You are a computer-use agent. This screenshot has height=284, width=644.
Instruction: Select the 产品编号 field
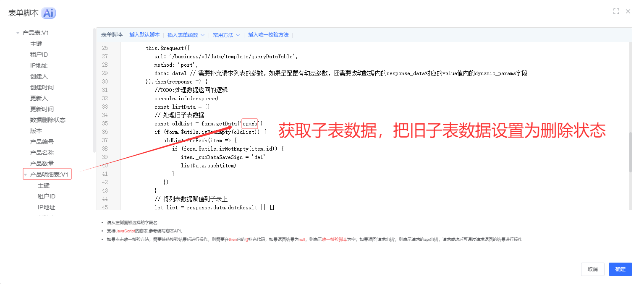pyautogui.click(x=42, y=142)
